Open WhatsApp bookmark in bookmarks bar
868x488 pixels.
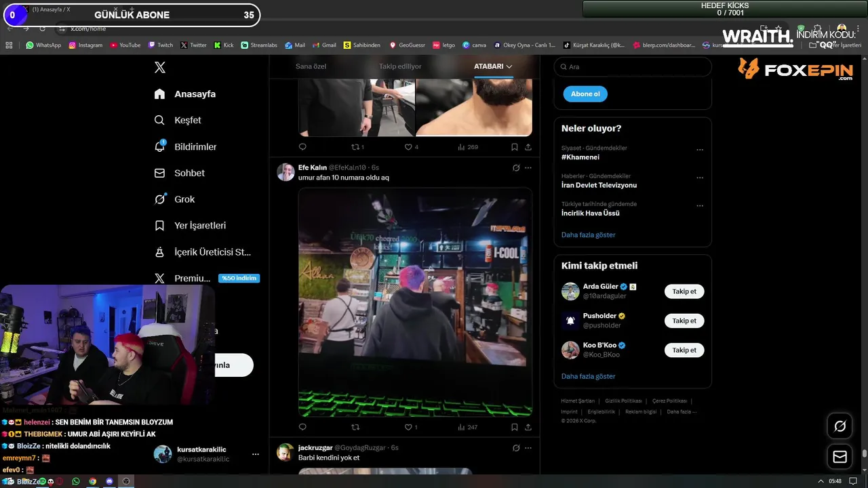(43, 45)
